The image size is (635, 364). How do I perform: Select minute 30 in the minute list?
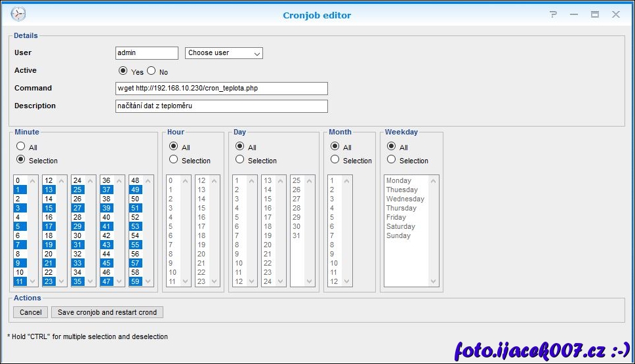[77, 235]
